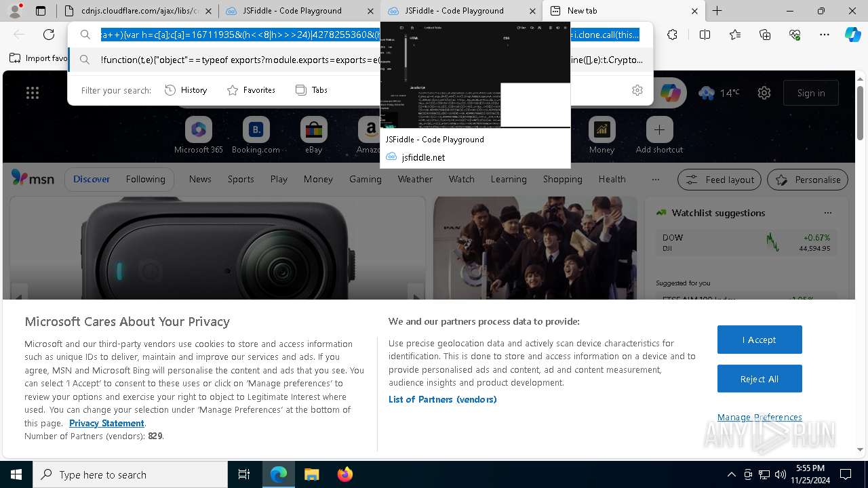Open the News category

(x=200, y=180)
